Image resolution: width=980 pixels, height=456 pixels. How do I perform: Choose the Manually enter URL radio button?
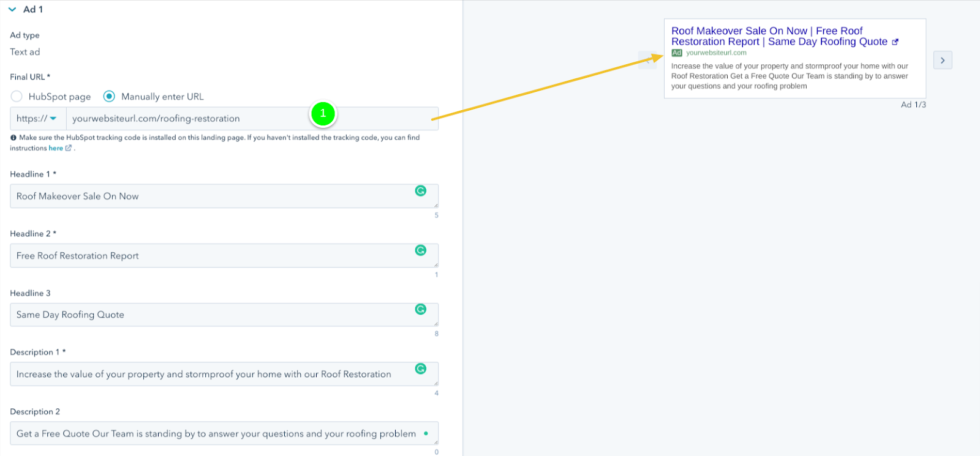click(x=109, y=97)
